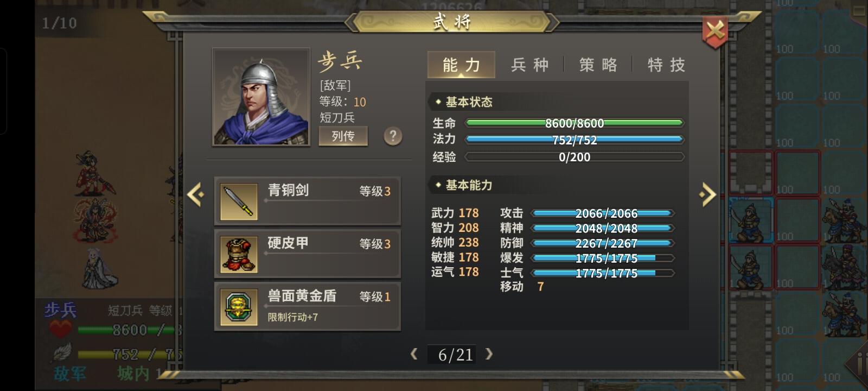Switch to the 特技 special skill tab
This screenshot has width=868, height=391.
[666, 65]
